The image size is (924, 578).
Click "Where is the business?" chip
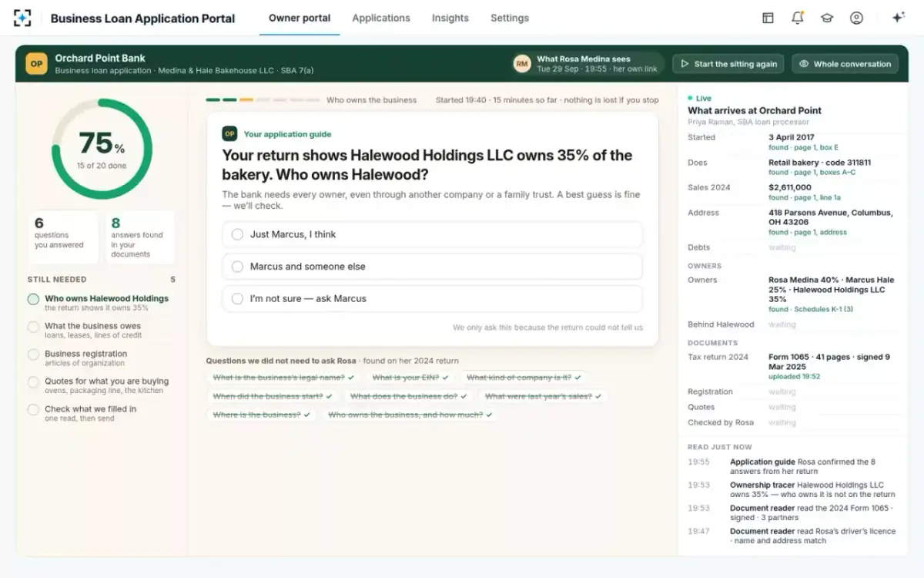point(261,415)
